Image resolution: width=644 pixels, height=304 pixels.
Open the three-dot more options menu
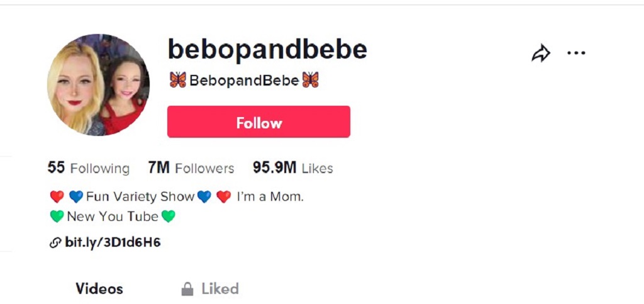click(576, 53)
